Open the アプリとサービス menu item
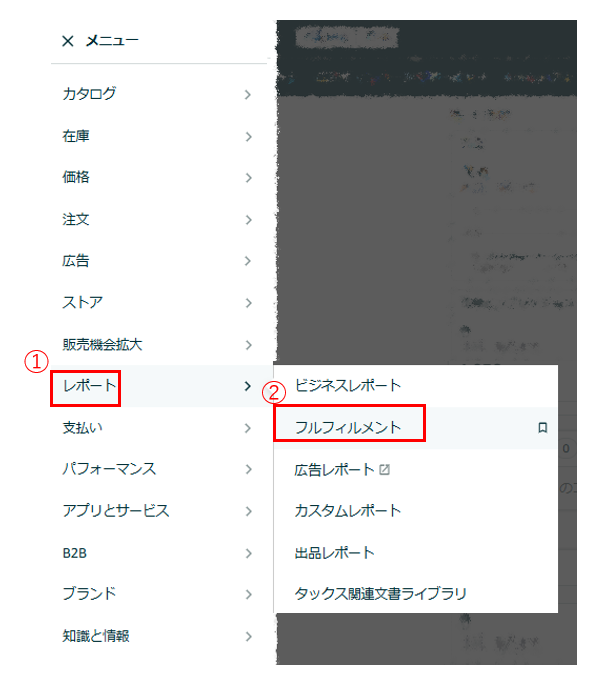Viewport: 603px width, 683px height. click(x=115, y=511)
